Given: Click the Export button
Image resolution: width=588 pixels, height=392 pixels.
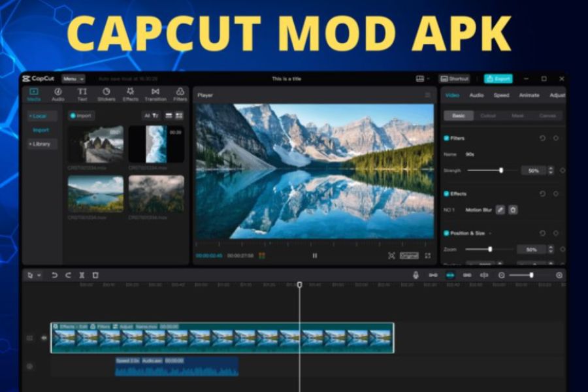Looking at the screenshot, I should click(498, 79).
